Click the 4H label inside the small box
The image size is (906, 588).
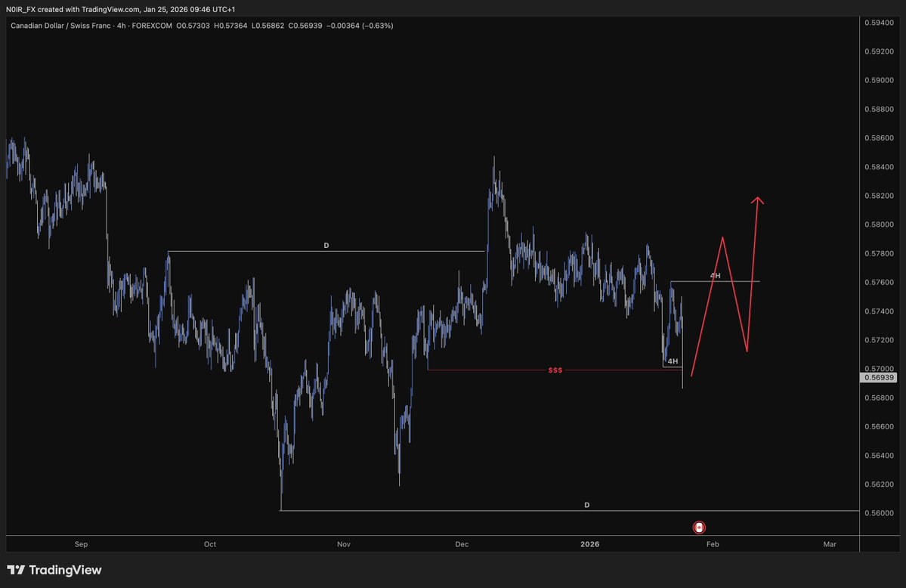(673, 361)
